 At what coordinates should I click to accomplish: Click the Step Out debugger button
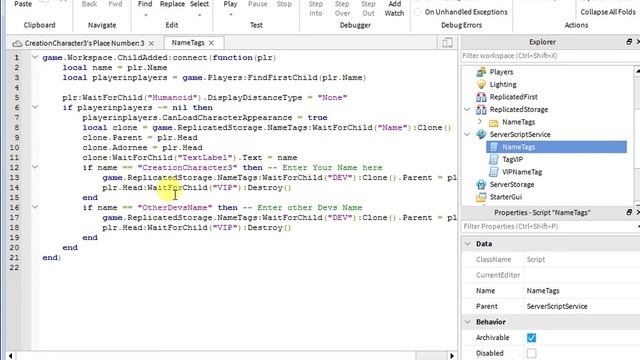point(368,8)
